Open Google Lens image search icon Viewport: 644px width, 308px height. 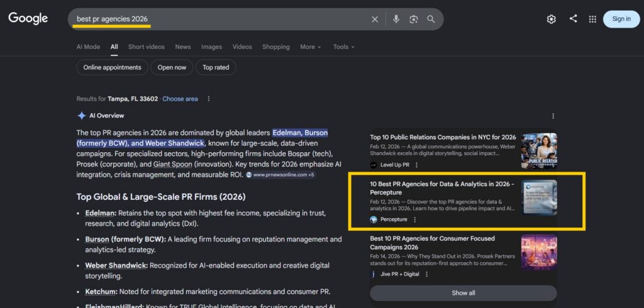tap(414, 19)
